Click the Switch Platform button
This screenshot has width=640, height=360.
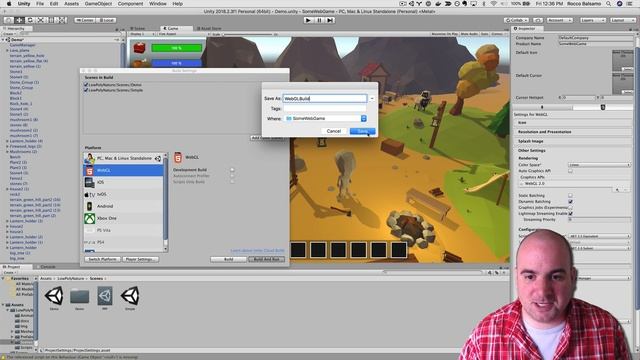point(102,259)
